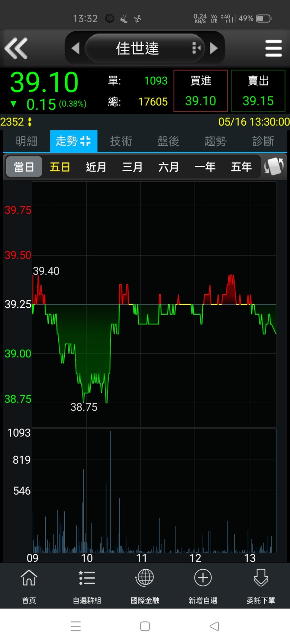Screen dimensions: 290x644
Task: Tap the current price 39.10
Action: (x=44, y=82)
